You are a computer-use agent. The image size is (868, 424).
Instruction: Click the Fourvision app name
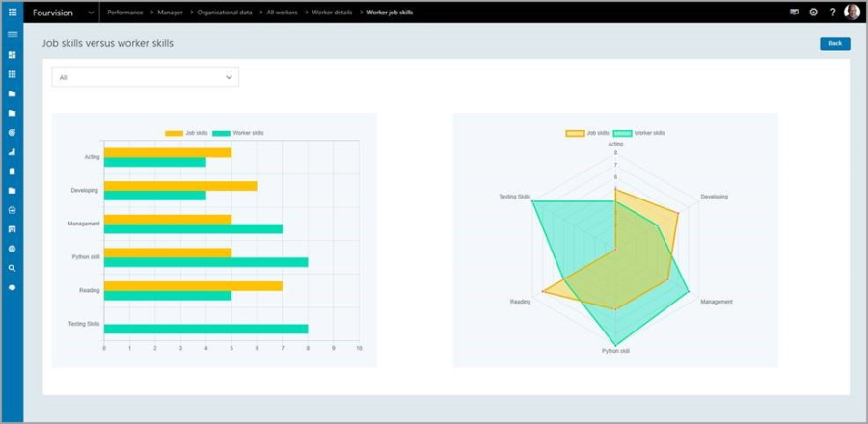click(x=53, y=13)
